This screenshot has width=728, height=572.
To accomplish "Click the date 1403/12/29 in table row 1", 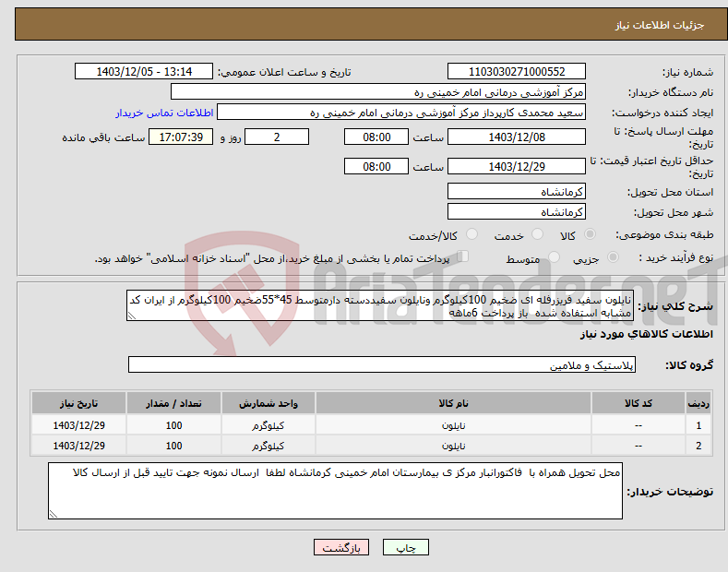I will (x=79, y=425).
